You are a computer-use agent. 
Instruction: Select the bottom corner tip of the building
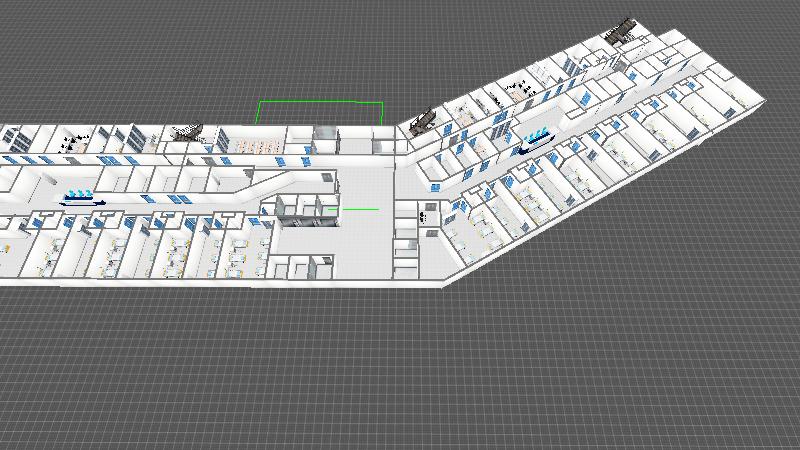coord(443,283)
